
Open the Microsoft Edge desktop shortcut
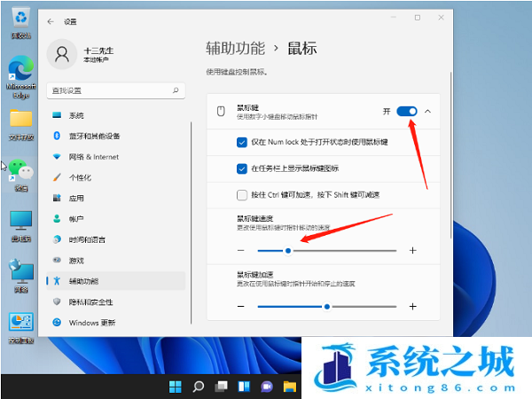(20, 75)
